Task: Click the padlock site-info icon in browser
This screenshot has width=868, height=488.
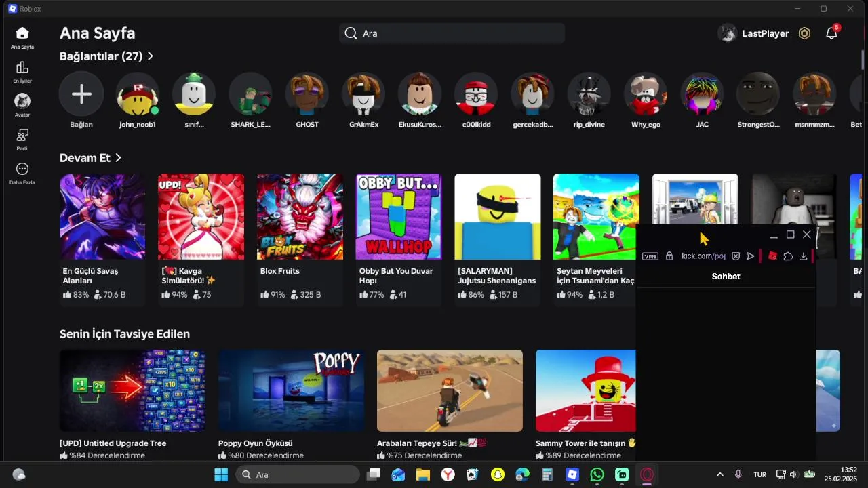Action: click(669, 256)
